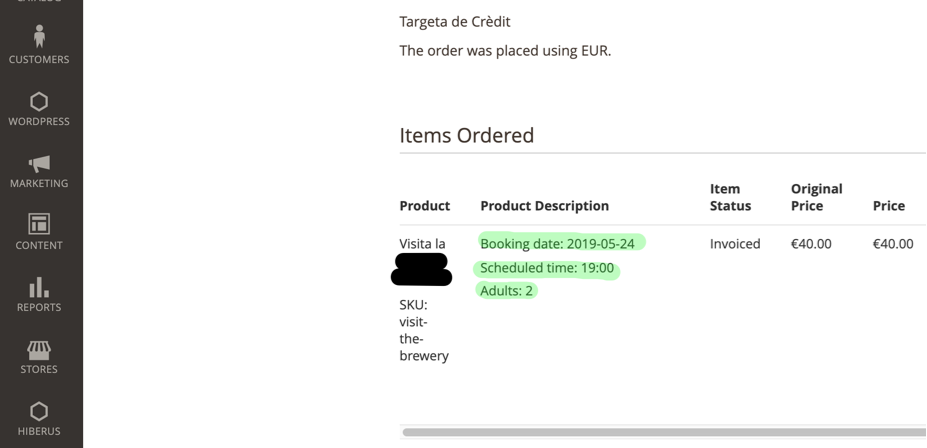Viewport: 927px width, 448px height.
Task: Click the Product Description column header
Action: (544, 206)
